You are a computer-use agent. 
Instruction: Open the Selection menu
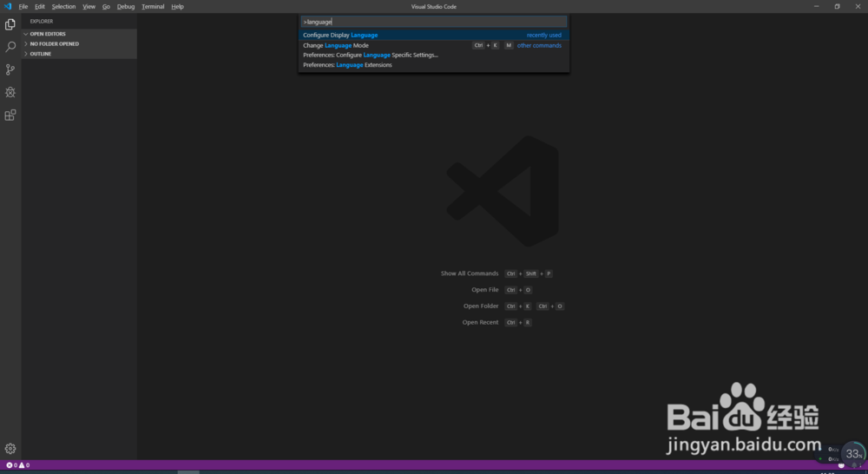63,7
